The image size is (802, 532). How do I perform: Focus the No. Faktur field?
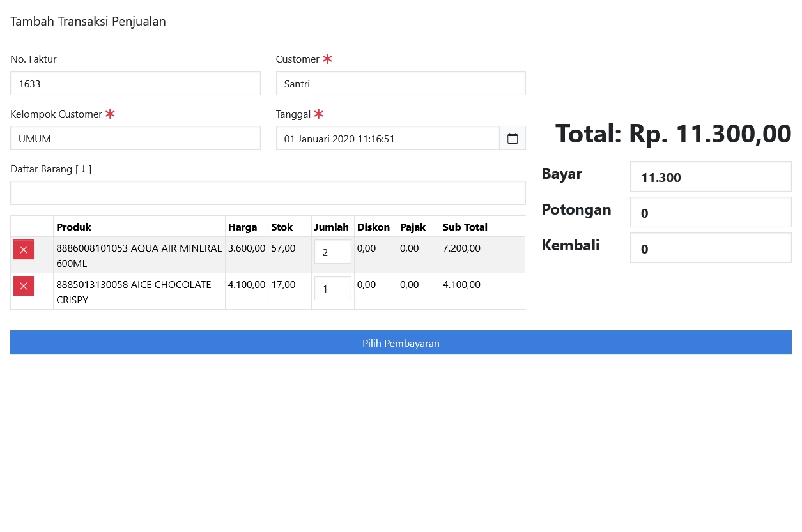(135, 84)
